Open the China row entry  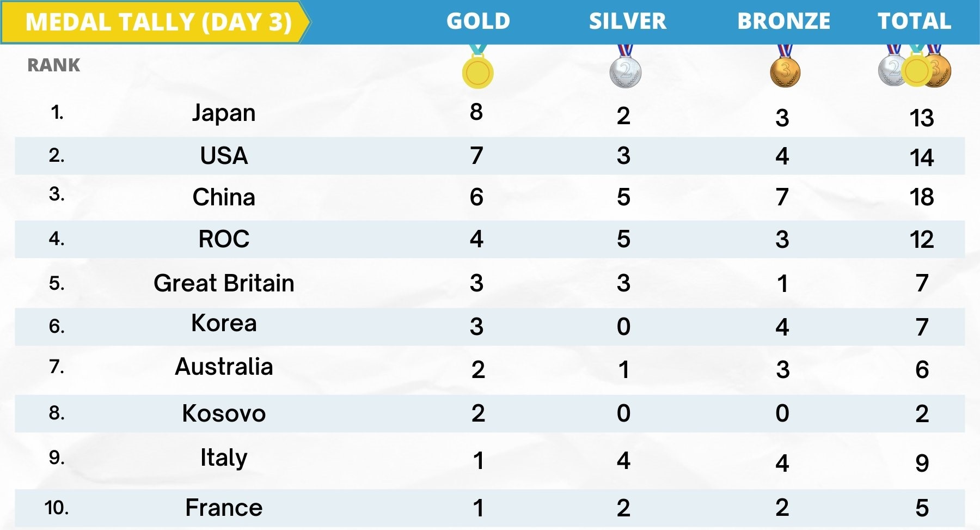click(x=224, y=197)
